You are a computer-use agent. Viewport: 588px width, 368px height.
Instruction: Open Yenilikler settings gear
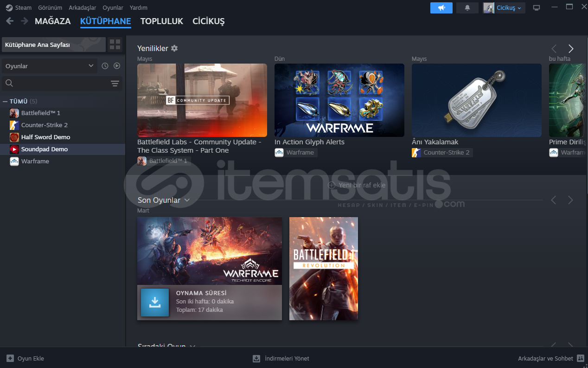point(174,48)
